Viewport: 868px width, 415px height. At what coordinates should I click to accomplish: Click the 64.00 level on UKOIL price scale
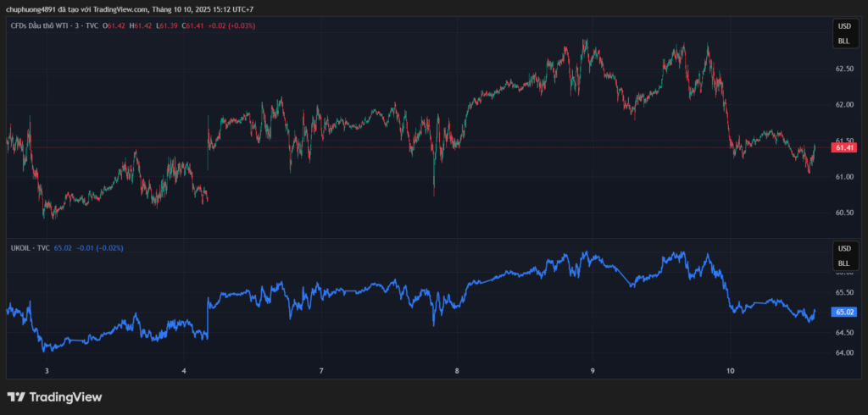844,352
